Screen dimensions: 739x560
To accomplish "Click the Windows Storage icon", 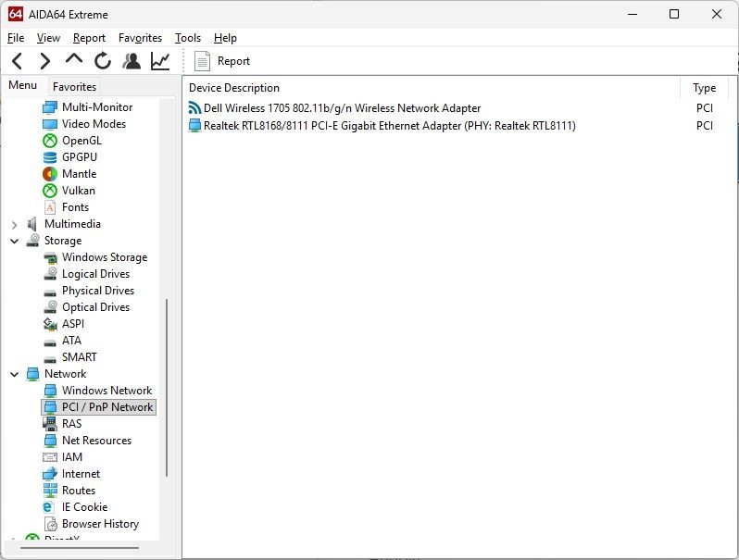I will (50, 257).
